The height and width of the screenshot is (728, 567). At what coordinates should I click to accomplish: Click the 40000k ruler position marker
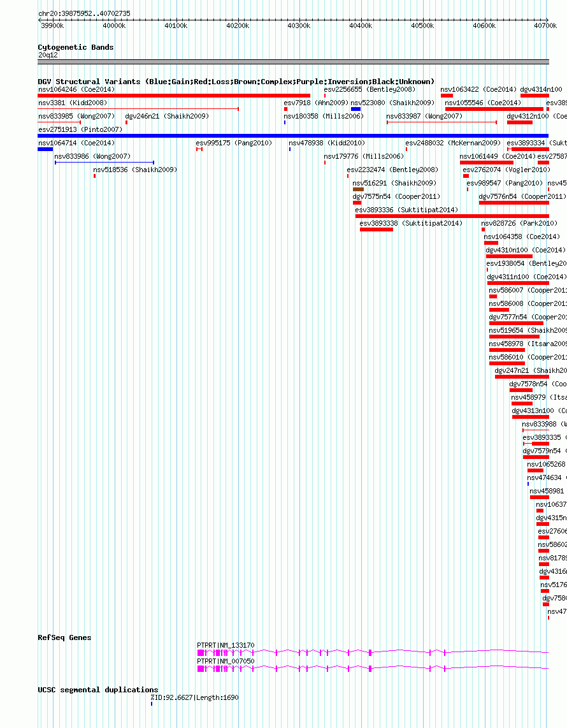pos(114,26)
